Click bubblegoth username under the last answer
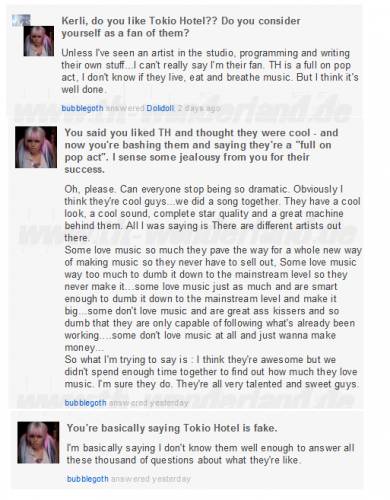390x500 pixels. click(88, 479)
